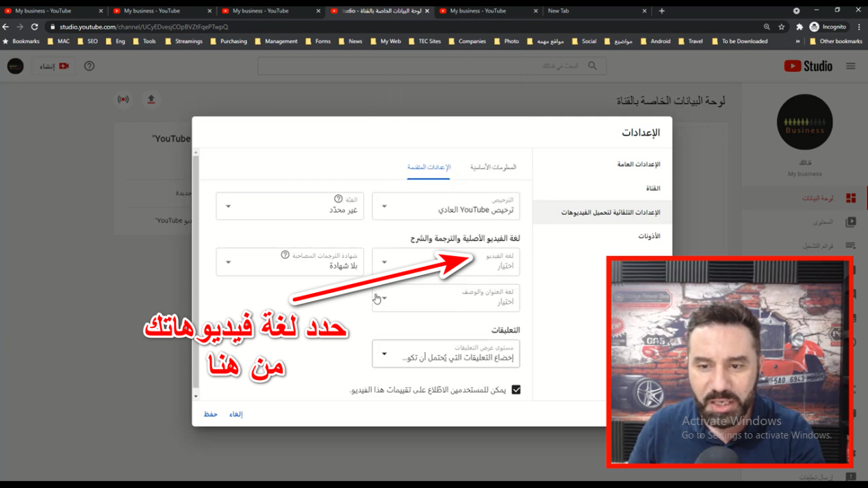
Task: Click the إلغاء cancel button
Action: (236, 414)
